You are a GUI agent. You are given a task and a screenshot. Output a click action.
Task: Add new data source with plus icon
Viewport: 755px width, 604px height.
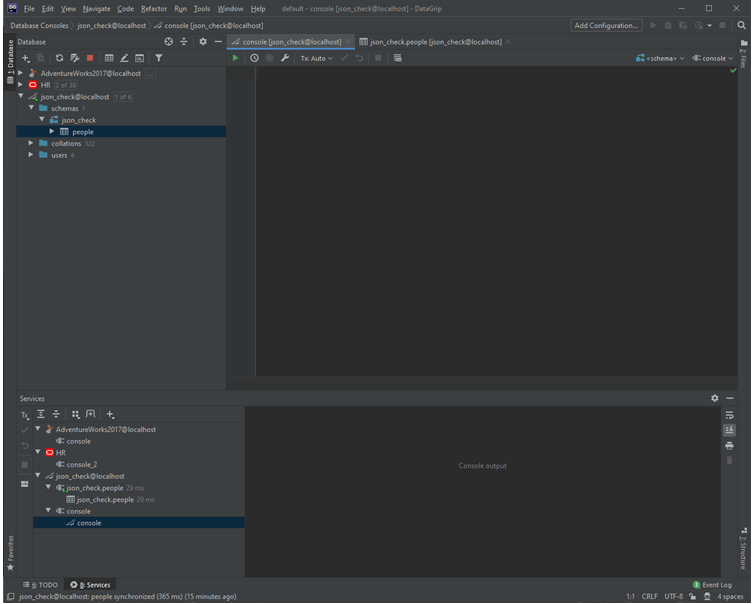tap(26, 58)
